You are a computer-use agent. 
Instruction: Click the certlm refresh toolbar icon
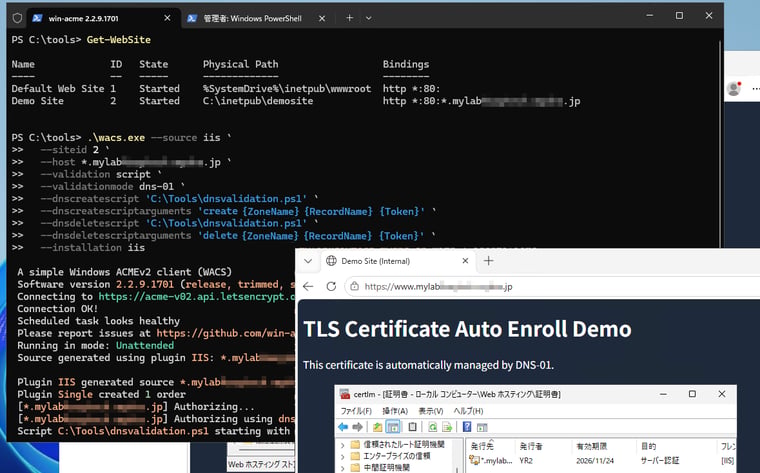pos(432,427)
